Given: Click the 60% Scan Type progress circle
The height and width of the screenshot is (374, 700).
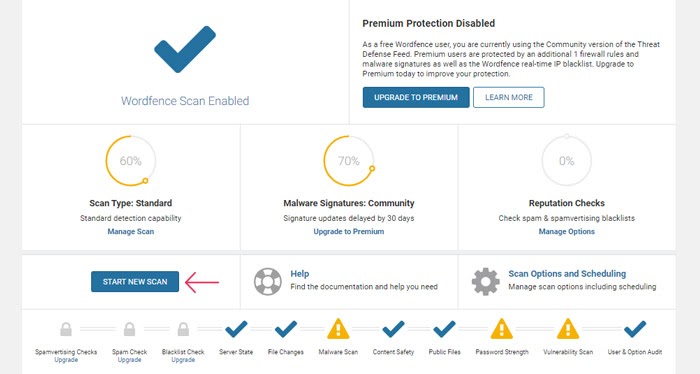Looking at the screenshot, I should point(131,161).
